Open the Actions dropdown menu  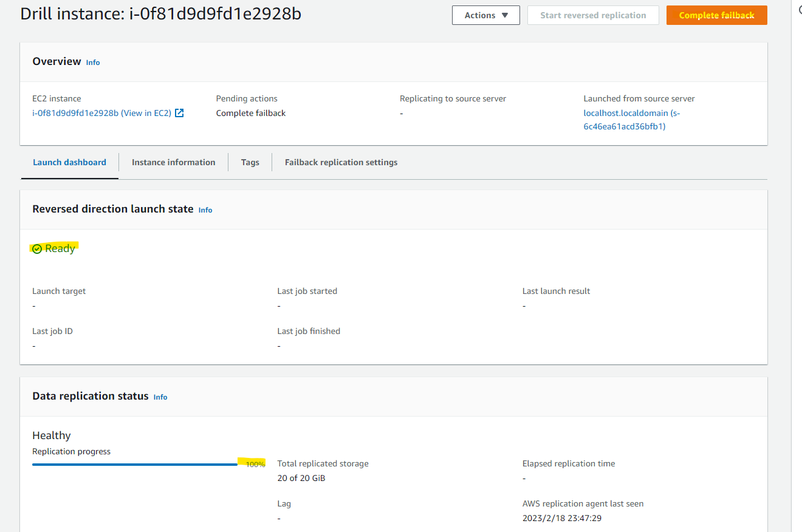[486, 15]
